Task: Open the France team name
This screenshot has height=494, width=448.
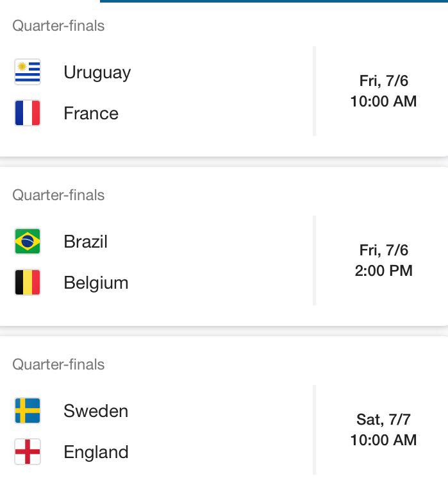Action: pyautogui.click(x=91, y=113)
